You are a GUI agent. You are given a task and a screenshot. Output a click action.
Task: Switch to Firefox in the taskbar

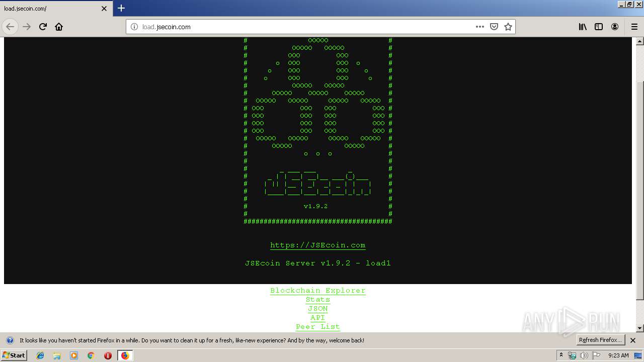pos(125,355)
